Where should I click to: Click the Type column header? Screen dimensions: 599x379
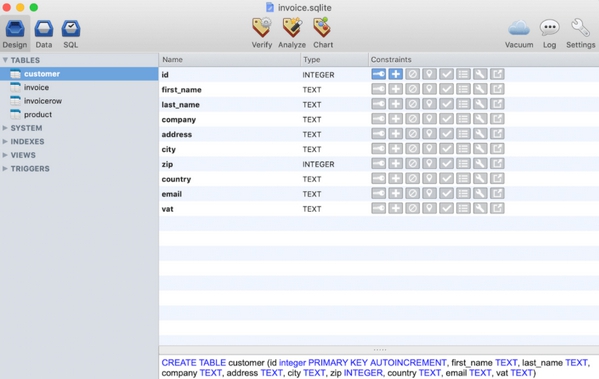pos(334,60)
